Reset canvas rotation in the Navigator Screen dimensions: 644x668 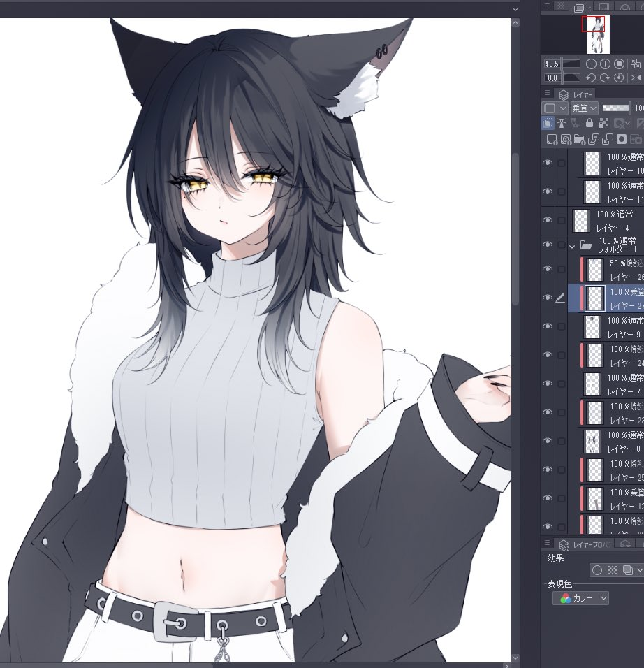pos(620,78)
